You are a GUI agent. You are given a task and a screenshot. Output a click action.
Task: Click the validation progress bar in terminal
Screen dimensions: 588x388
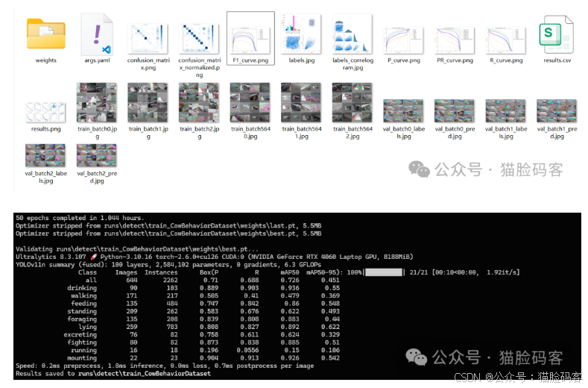384,272
